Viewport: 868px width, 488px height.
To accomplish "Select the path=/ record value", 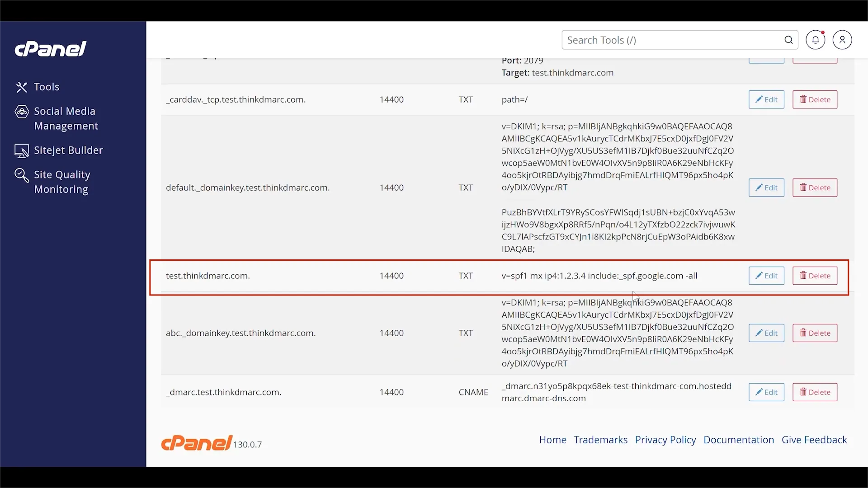I will (x=514, y=99).
